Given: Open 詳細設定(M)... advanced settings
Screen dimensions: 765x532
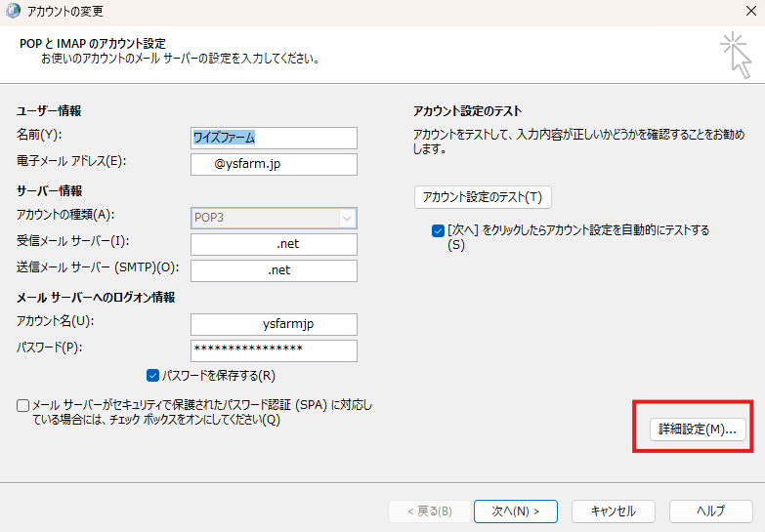Looking at the screenshot, I should pos(697,430).
